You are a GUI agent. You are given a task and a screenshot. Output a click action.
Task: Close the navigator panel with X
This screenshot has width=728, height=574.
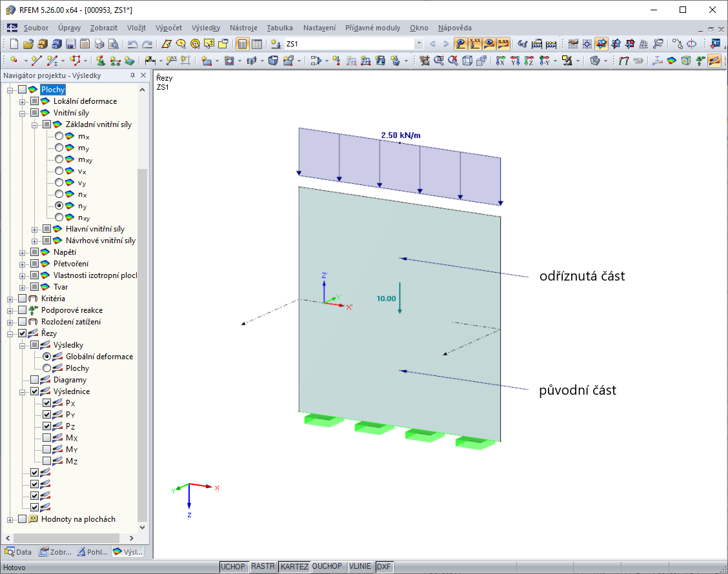[143, 75]
